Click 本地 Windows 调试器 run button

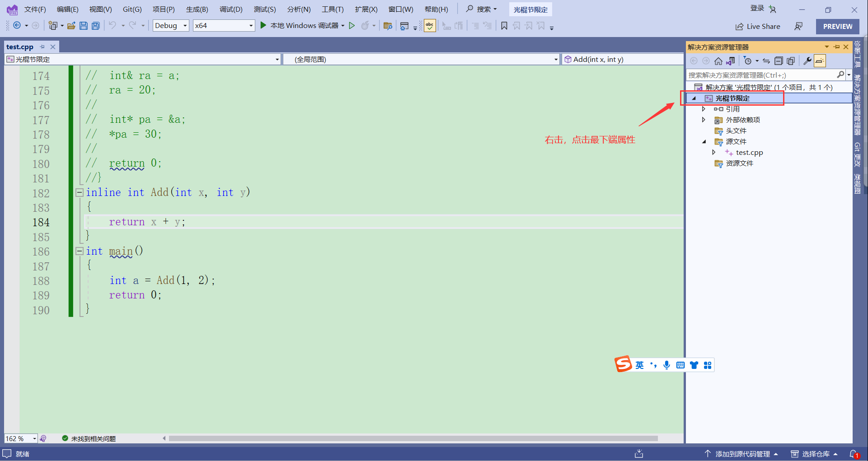[x=299, y=26]
